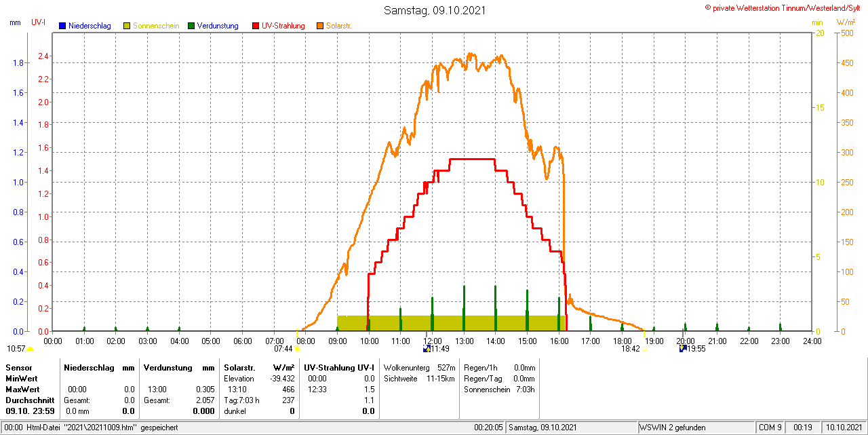This screenshot has width=868, height=435.
Task: Click the Verdunstung Gesamt value 2.057
Action: click(x=204, y=400)
